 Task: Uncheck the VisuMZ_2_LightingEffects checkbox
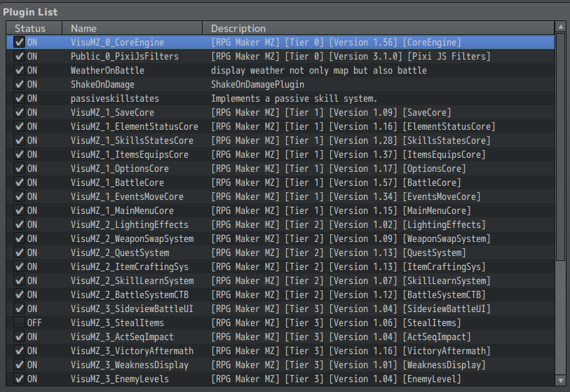tap(19, 224)
